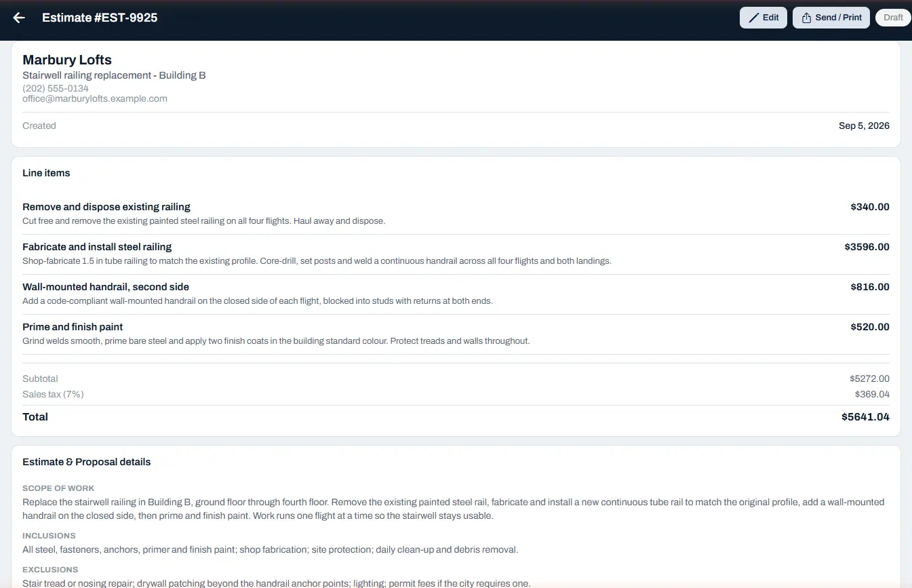Click the Edit button
912x588 pixels.
tap(764, 18)
